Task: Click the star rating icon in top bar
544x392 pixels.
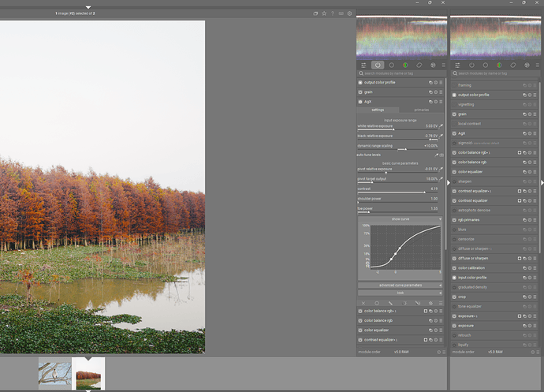Action: (x=324, y=13)
